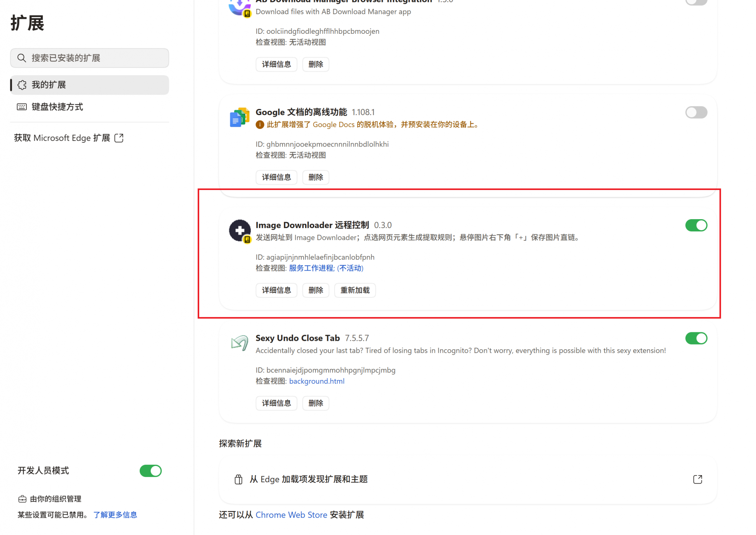Click the 探索新扩展 heading

[240, 444]
